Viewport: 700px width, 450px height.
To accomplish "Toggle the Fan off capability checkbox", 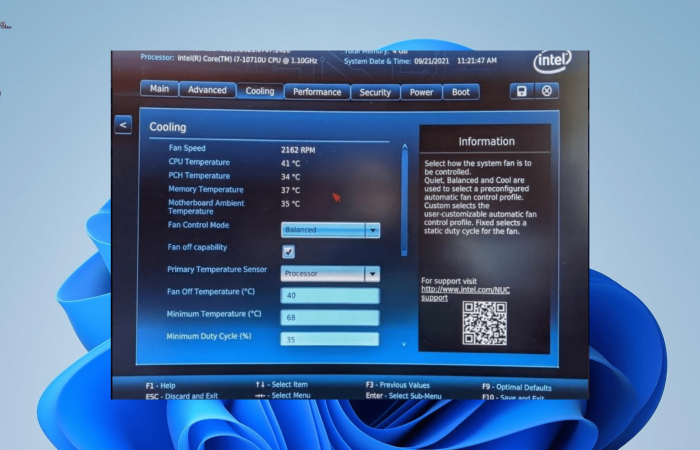I will [288, 252].
